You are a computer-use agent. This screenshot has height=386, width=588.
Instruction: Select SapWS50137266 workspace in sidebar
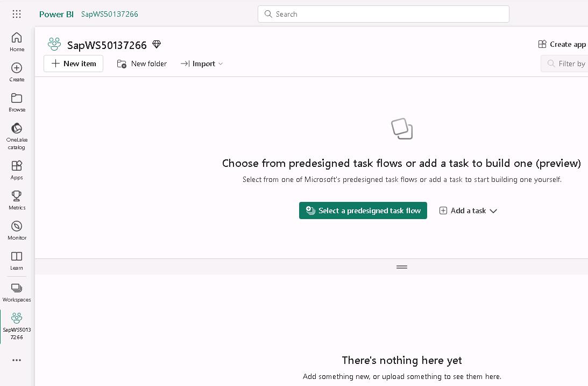[17, 326]
